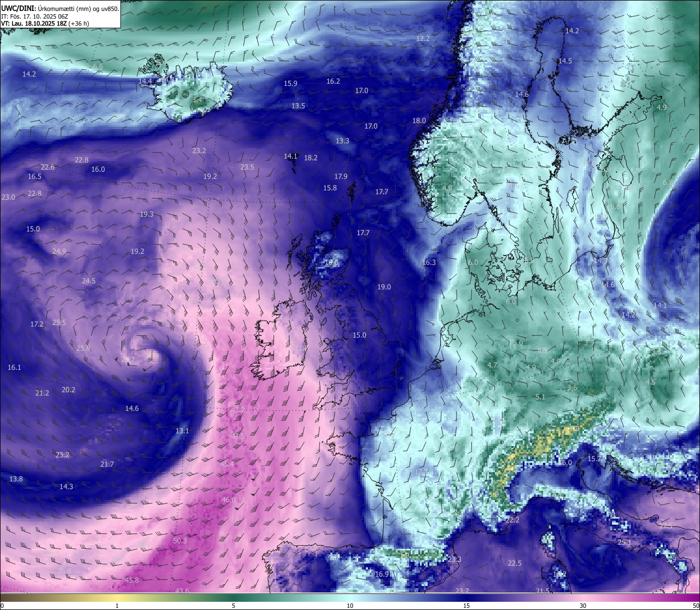Click the 43.6 value at the bottom edge

(x=182, y=591)
